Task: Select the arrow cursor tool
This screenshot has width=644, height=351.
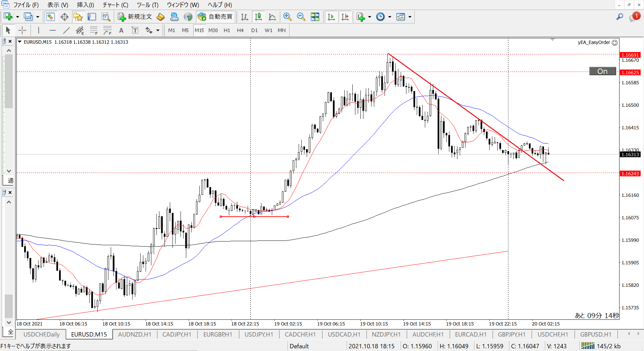Action: 8,30
